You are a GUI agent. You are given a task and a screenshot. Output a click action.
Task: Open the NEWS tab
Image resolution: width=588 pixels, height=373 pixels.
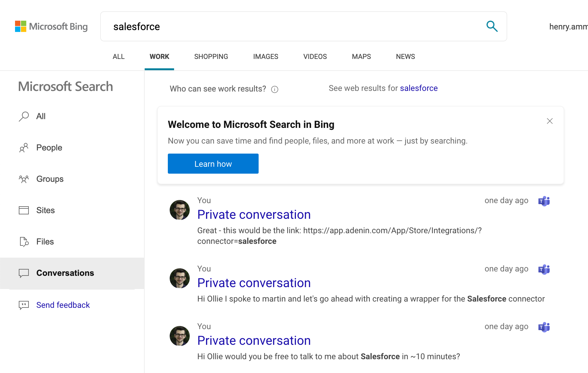(405, 57)
